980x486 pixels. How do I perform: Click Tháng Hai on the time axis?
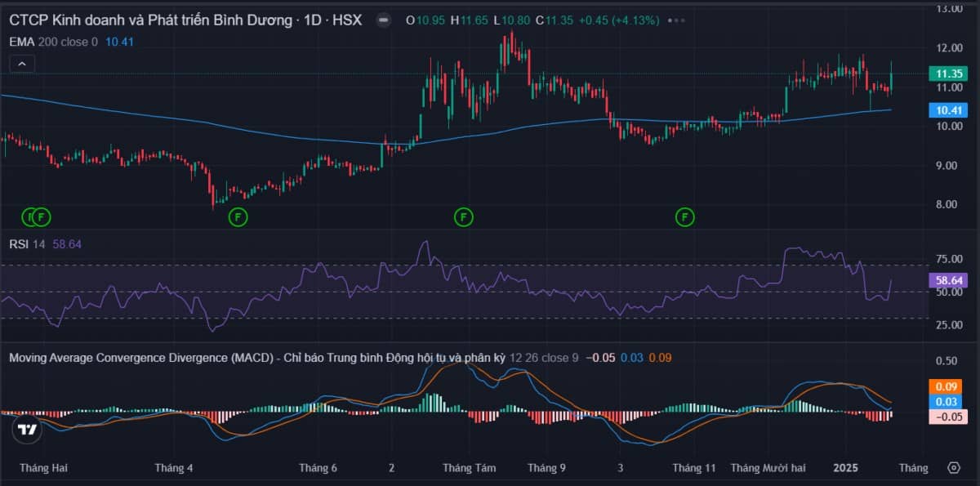pos(44,468)
